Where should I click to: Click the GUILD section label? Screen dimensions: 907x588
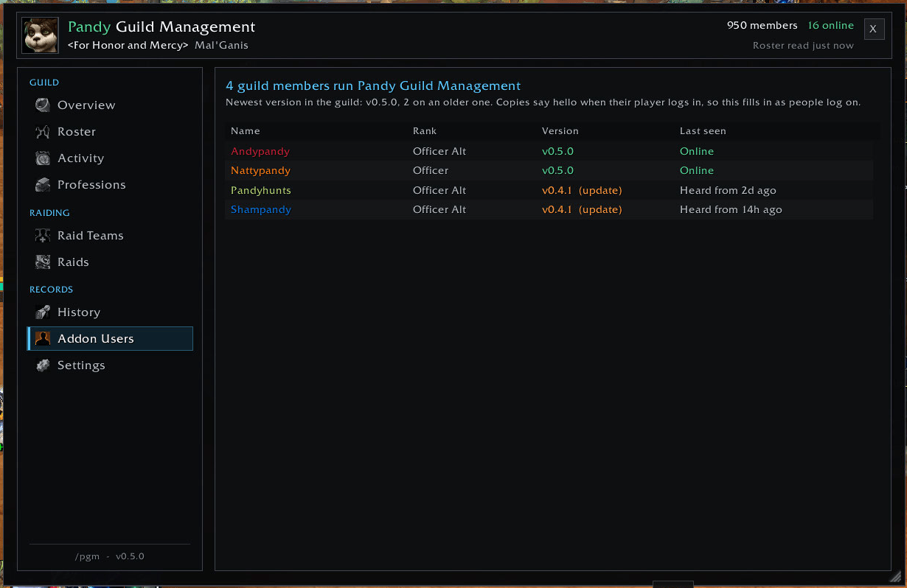[x=44, y=83]
